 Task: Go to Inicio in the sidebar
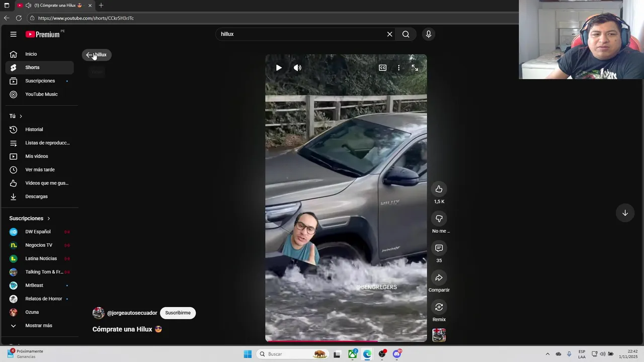(x=39, y=54)
